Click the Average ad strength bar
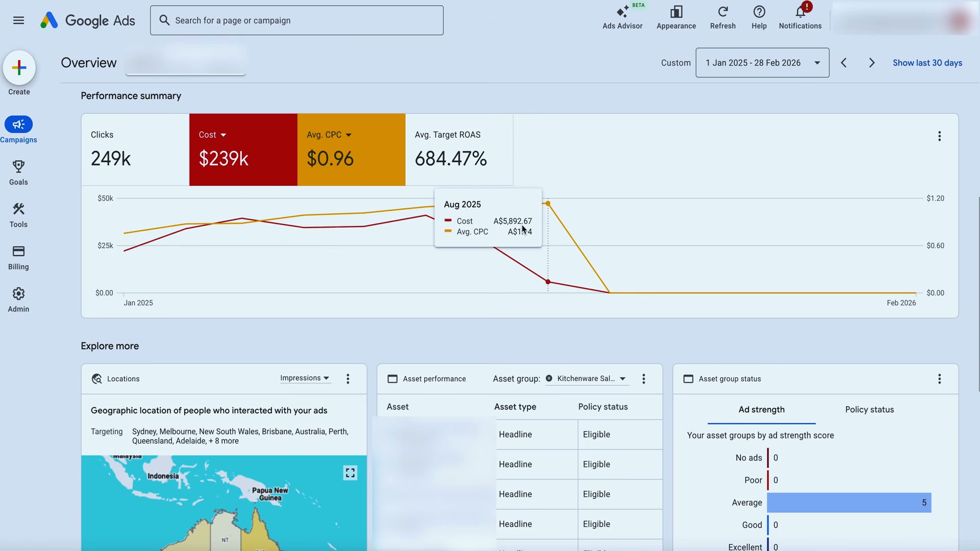Viewport: 980px width, 551px height. pos(849,503)
